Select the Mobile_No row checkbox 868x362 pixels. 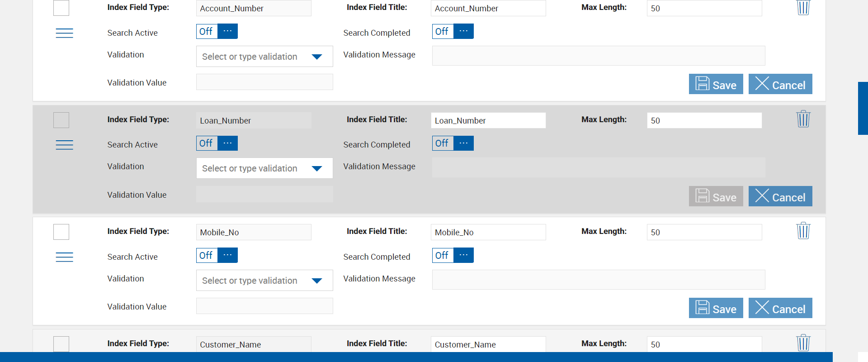(61, 232)
